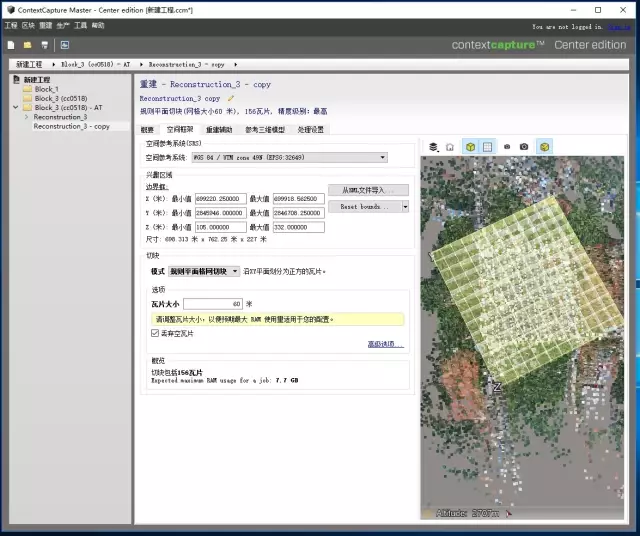Open the layers menu in 3D view
Viewport: 640px width, 536px height.
coord(433,147)
